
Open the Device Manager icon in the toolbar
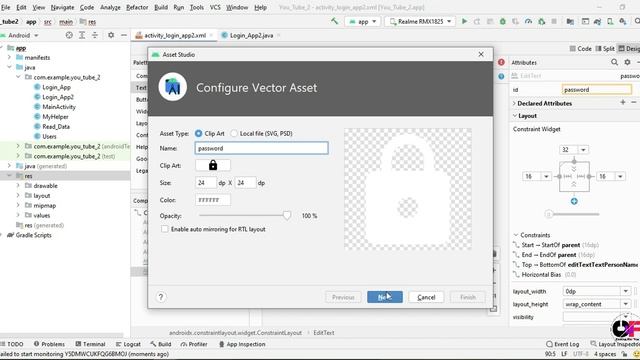[x=610, y=21]
